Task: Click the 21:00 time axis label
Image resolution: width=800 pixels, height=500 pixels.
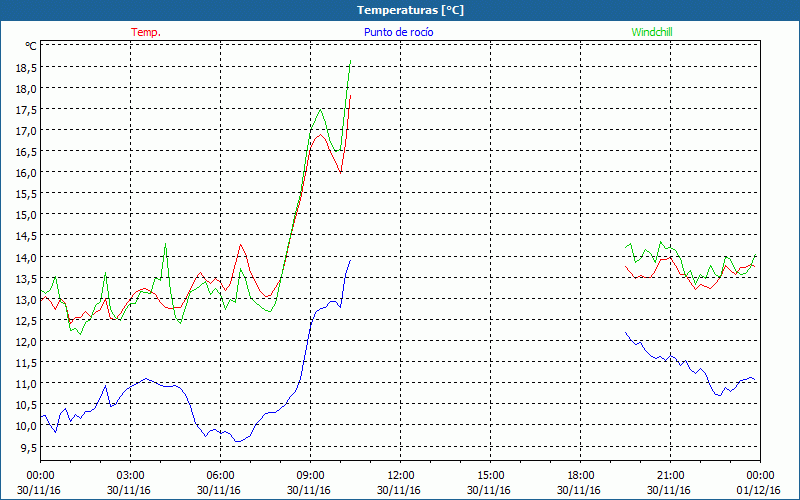Action: (x=670, y=476)
